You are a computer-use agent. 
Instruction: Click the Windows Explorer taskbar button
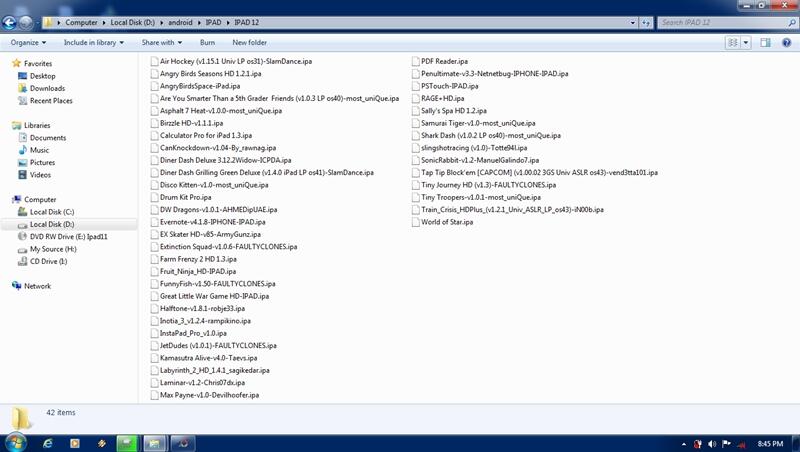(x=154, y=443)
